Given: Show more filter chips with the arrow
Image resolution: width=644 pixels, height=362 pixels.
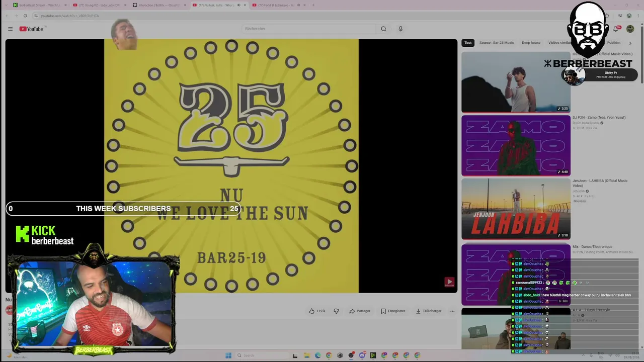Looking at the screenshot, I should pos(630,43).
